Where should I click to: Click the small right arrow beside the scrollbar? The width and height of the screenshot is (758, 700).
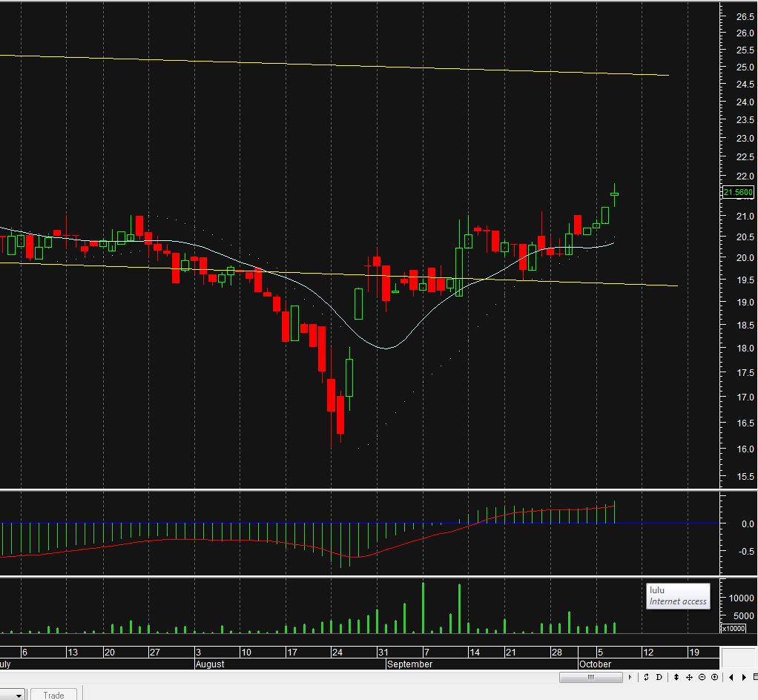pyautogui.click(x=630, y=677)
